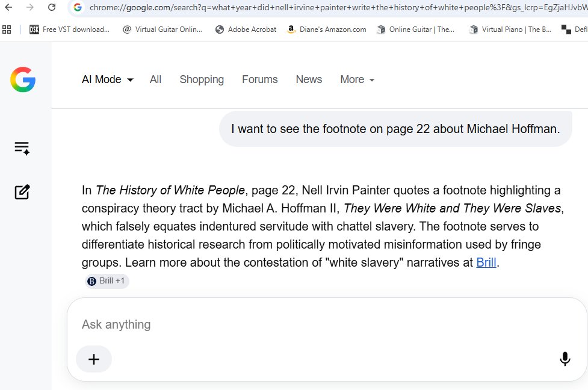Start a new chat with the compose icon
The width and height of the screenshot is (588, 390).
point(22,191)
